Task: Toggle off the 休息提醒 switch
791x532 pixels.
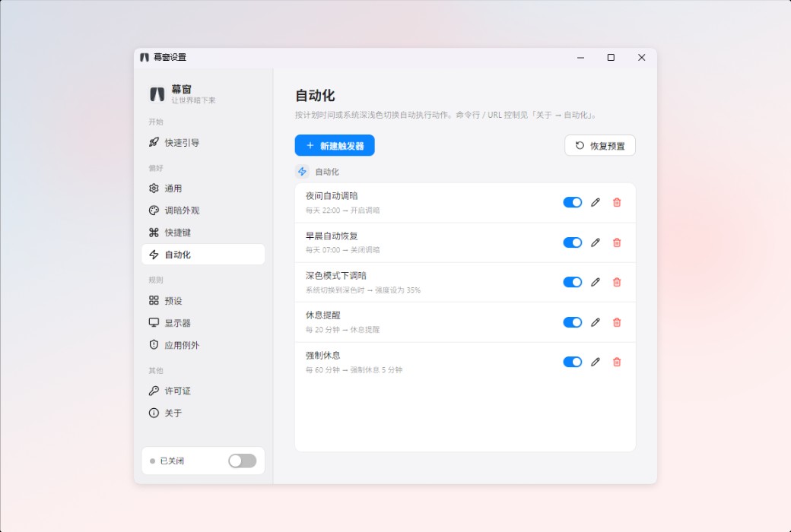Action: (x=573, y=322)
